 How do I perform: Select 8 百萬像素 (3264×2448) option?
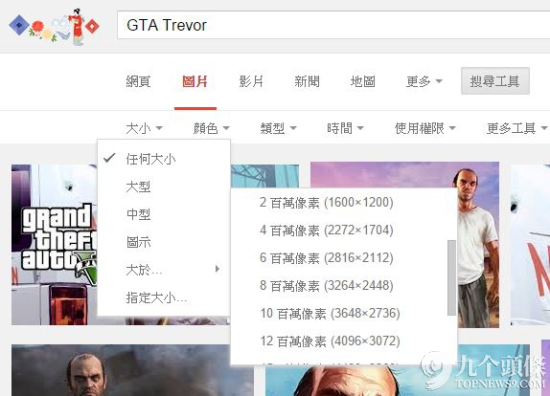(326, 286)
